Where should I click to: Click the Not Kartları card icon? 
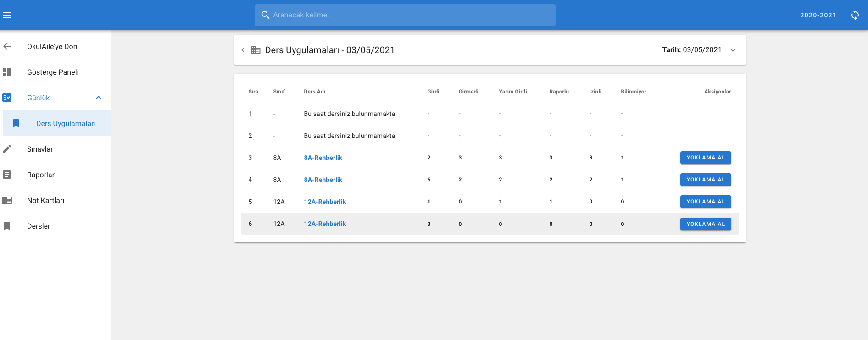click(x=7, y=200)
